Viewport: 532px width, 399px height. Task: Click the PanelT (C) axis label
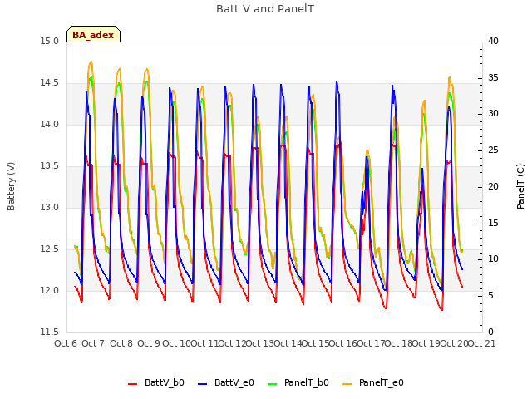pos(520,186)
